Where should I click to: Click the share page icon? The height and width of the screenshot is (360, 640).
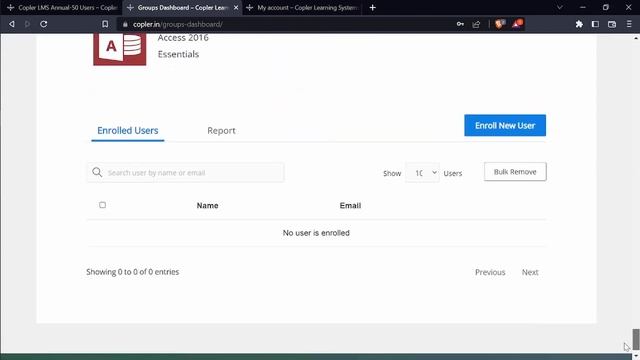[x=476, y=24]
